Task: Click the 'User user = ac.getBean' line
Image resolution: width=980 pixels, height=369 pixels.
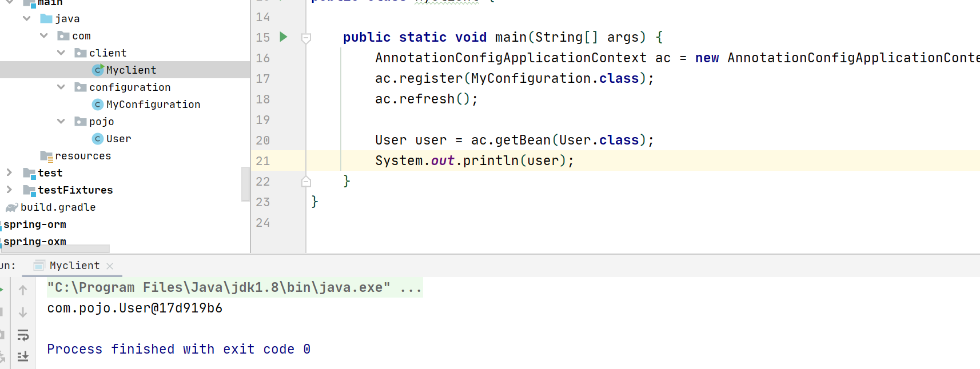Action: (515, 140)
